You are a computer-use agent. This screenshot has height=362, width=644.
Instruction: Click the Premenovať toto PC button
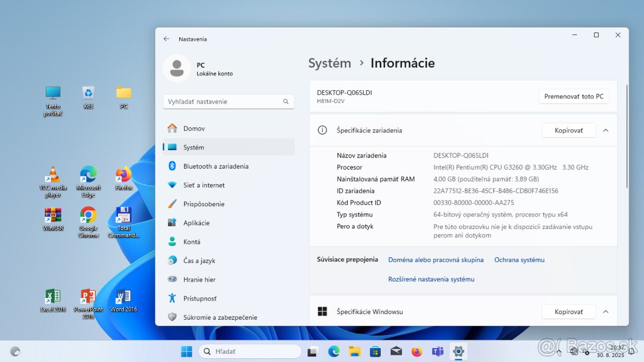pyautogui.click(x=574, y=97)
